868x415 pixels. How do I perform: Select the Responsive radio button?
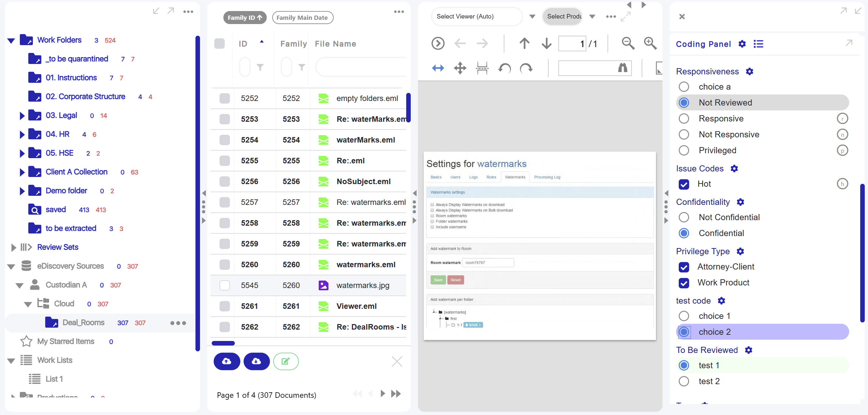[x=684, y=118]
